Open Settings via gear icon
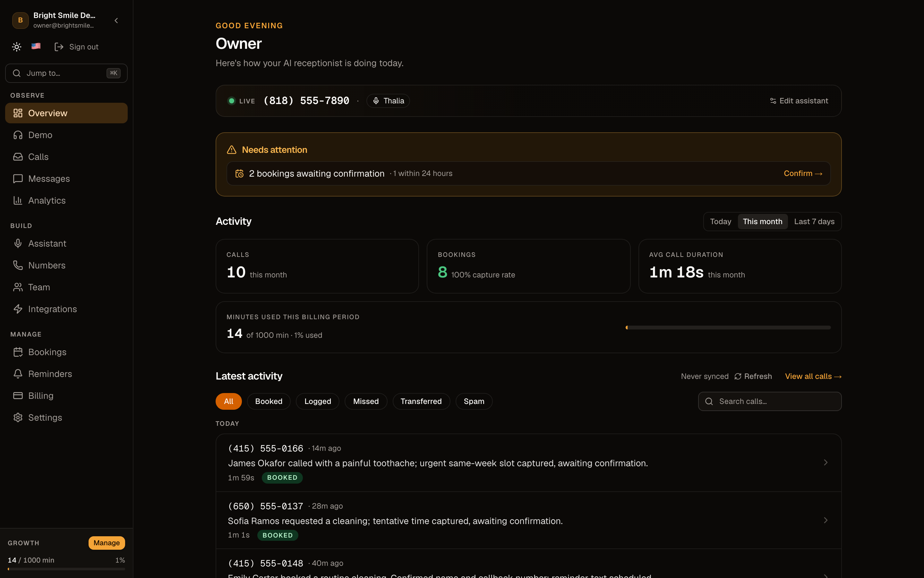The height and width of the screenshot is (578, 924). [18, 417]
